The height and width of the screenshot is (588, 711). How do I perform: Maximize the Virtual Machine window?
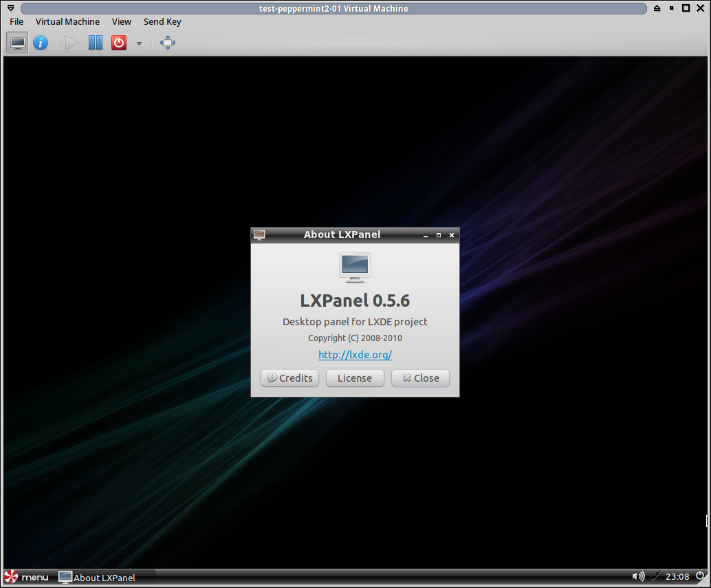[686, 8]
